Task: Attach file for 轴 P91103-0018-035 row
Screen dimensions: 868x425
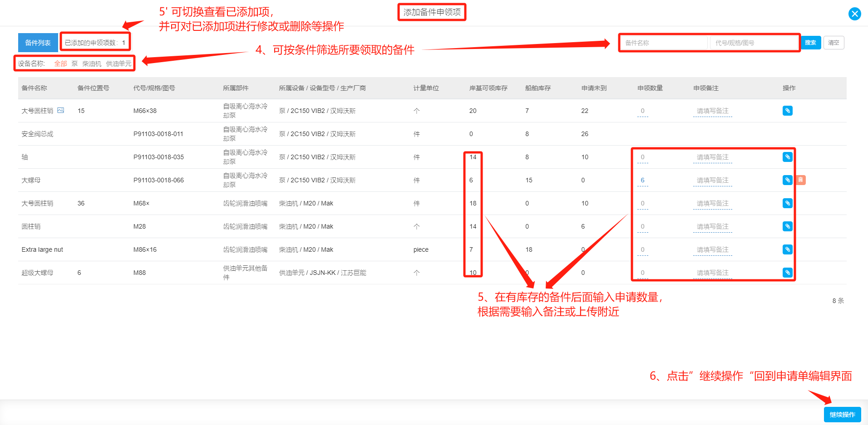Action: (x=787, y=157)
